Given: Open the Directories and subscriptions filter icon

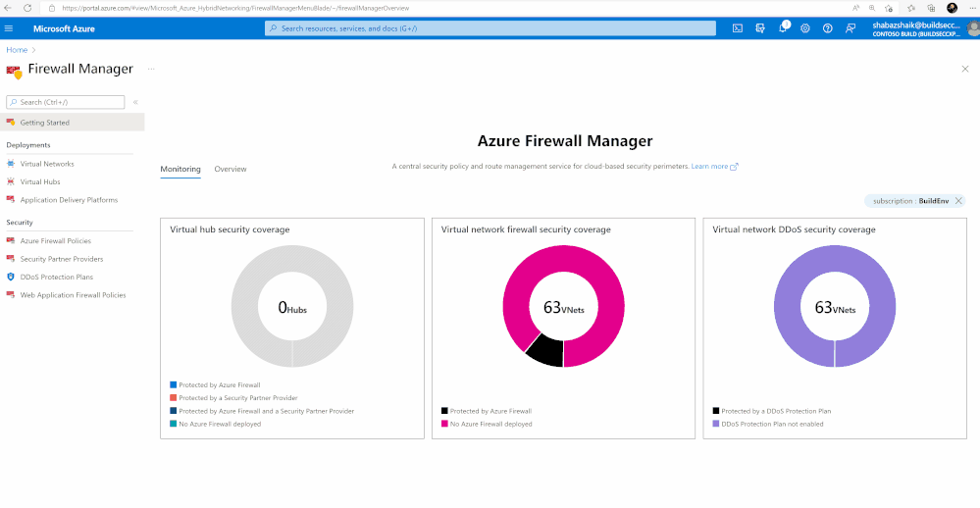Looking at the screenshot, I should pyautogui.click(x=760, y=28).
